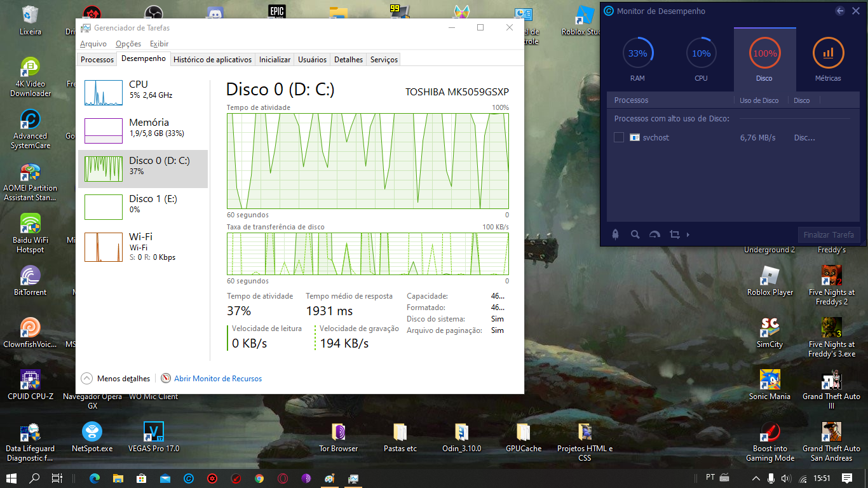The width and height of the screenshot is (868, 488).
Task: Open Lixeira desktop icon
Action: 30,19
